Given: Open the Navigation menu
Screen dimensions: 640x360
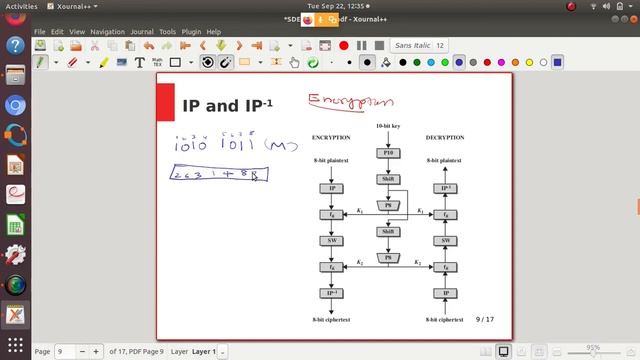Looking at the screenshot, I should tap(107, 31).
